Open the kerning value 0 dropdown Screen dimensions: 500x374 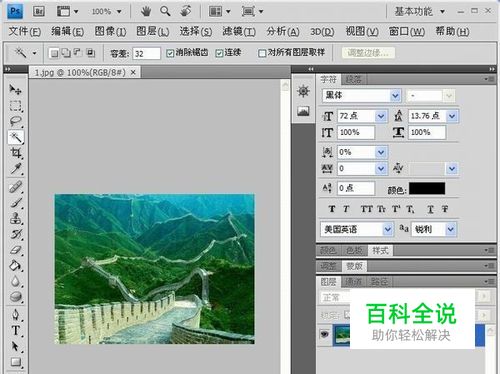click(x=381, y=169)
